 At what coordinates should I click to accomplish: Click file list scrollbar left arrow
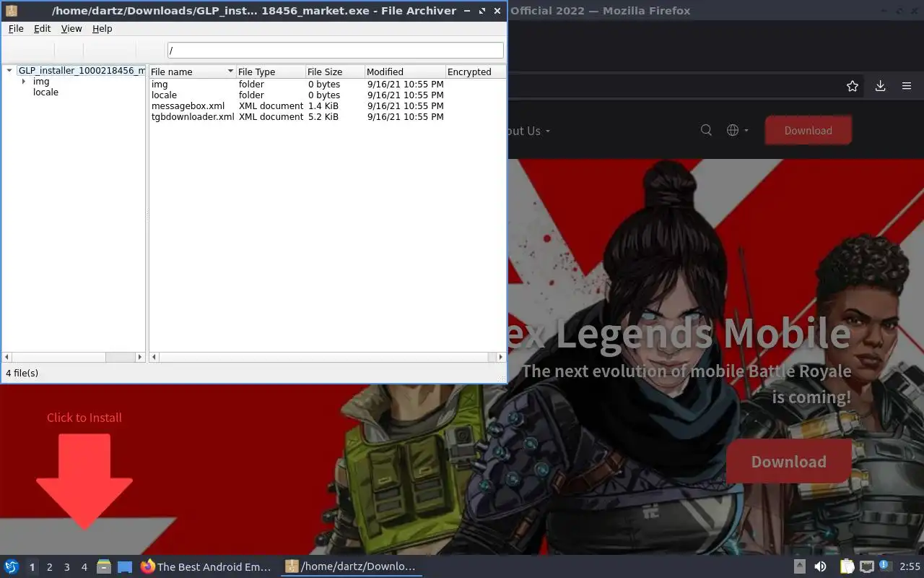[154, 357]
